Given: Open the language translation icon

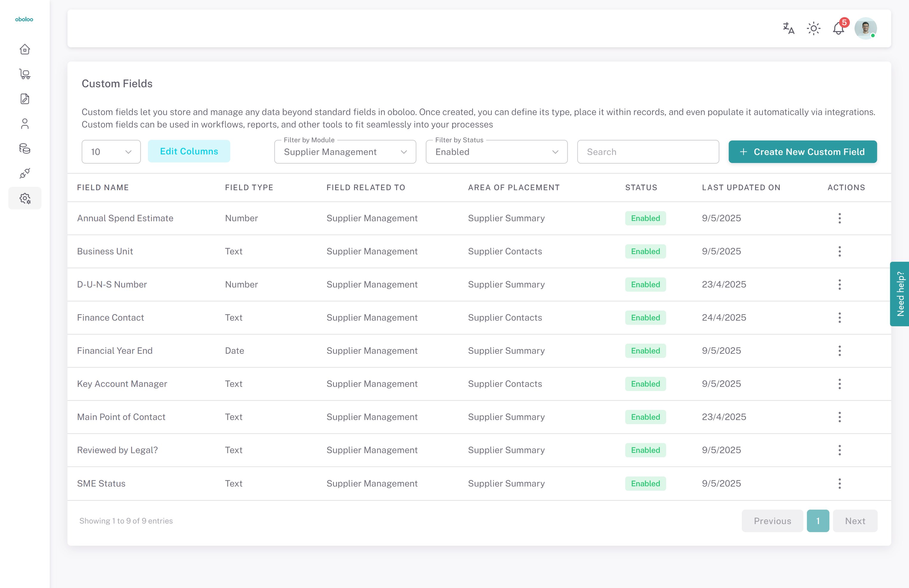Looking at the screenshot, I should tap(788, 28).
